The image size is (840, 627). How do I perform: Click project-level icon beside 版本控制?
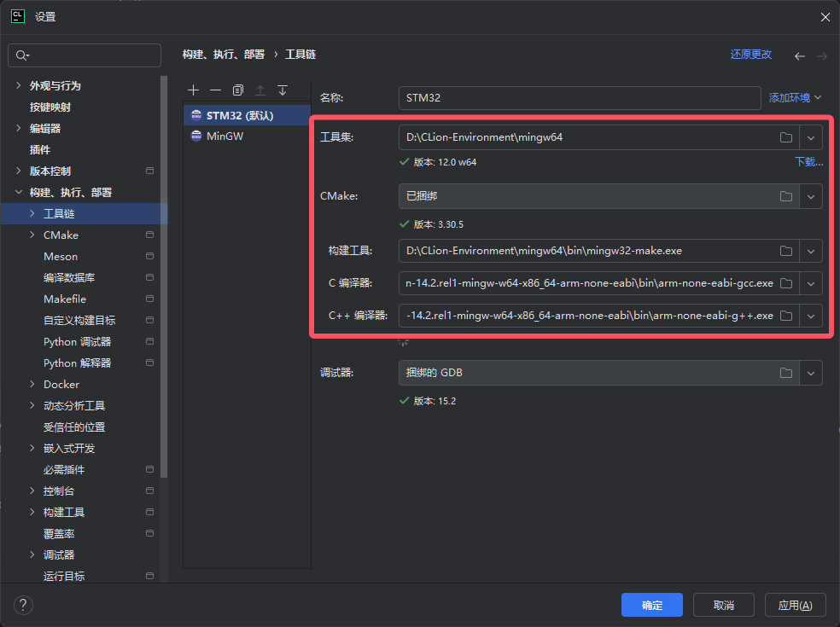149,171
